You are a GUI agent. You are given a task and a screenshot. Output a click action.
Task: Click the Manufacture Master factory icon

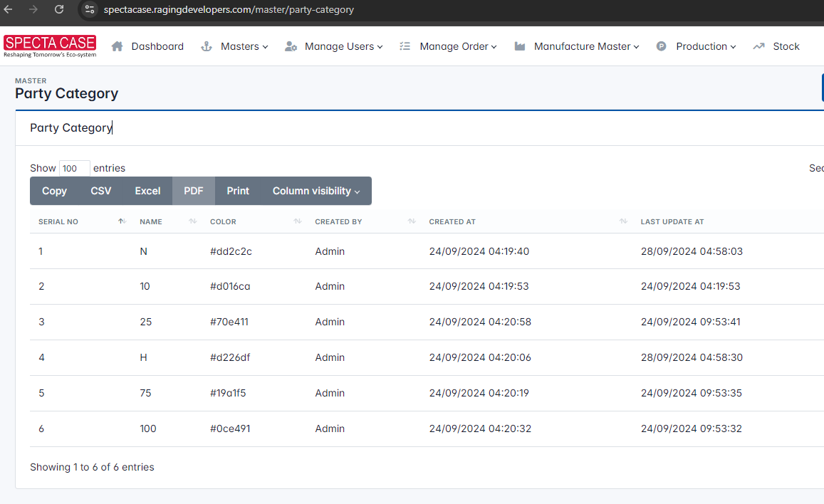pos(520,46)
